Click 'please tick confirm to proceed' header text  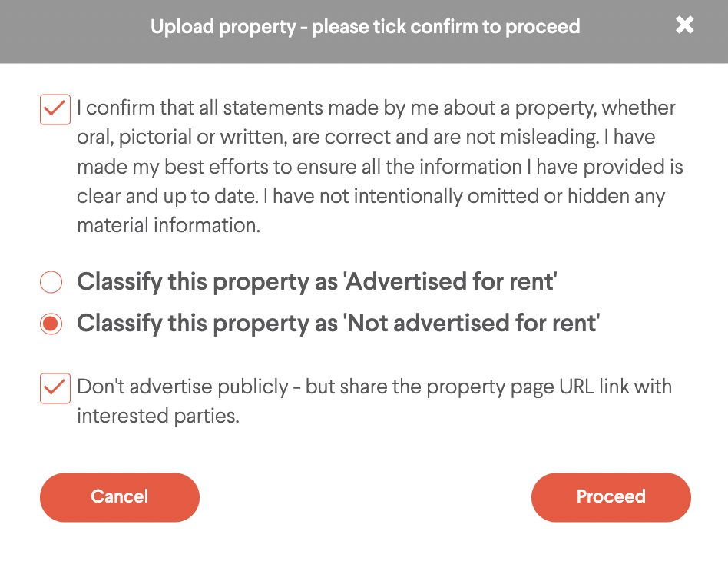click(x=445, y=27)
